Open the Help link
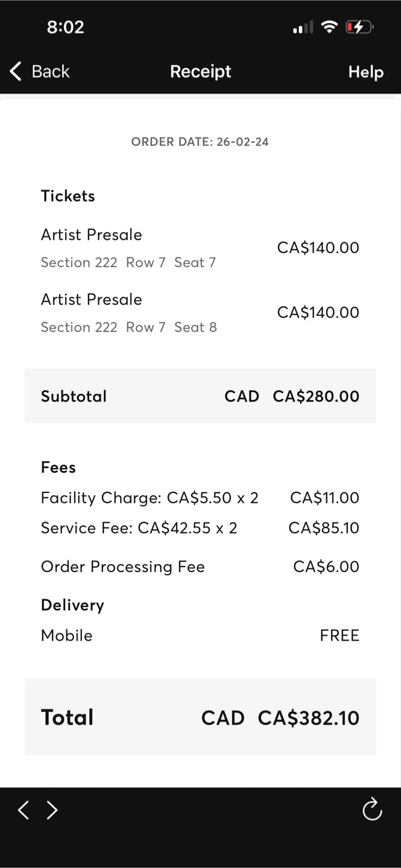401x868 pixels. [365, 72]
